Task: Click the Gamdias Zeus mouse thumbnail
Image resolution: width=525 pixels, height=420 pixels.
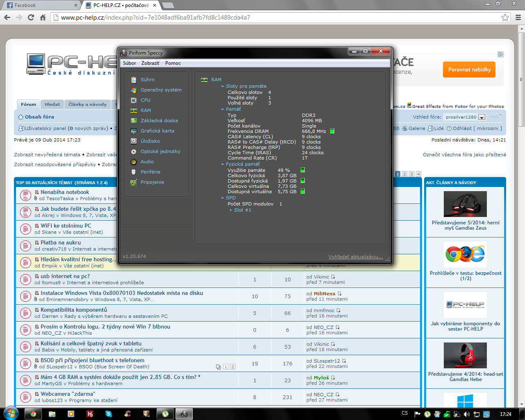Action: 465,204
